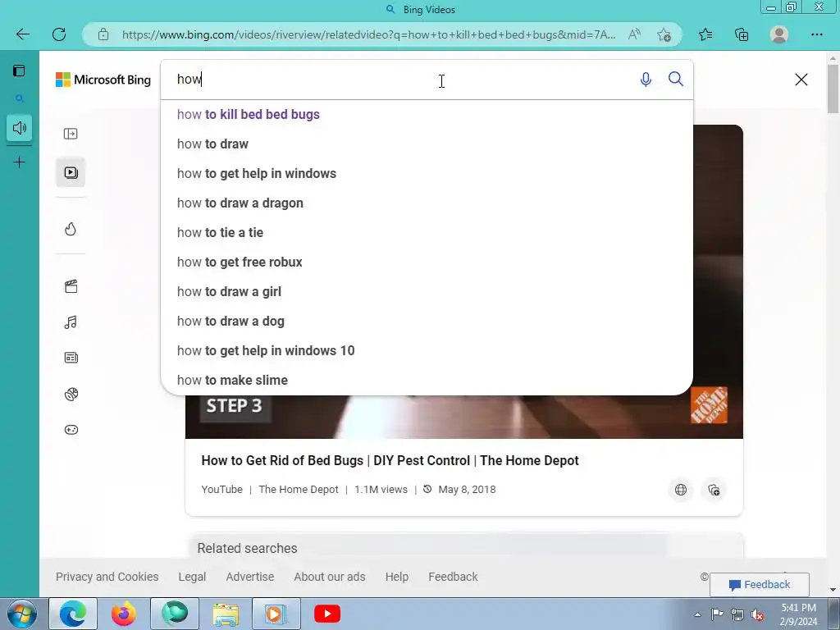The width and height of the screenshot is (840, 630).
Task: Select suggestion 'how to kill bed bed bugs'
Action: [x=427, y=115]
